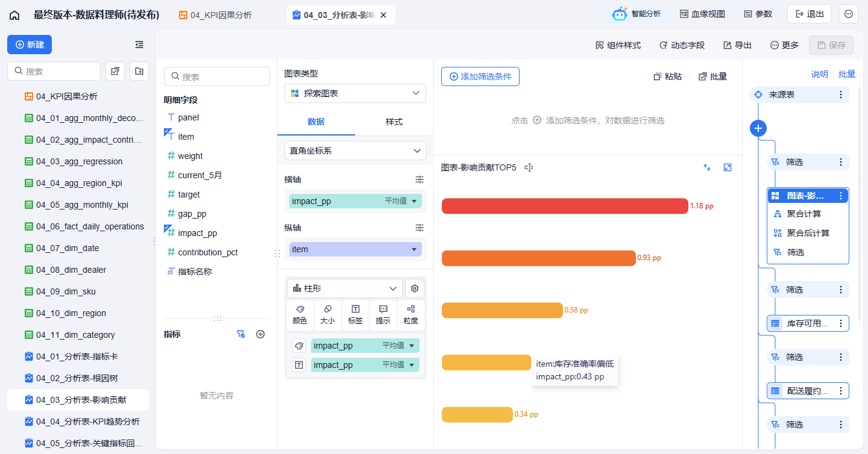The image size is (868, 454).
Task: Open 参数 settings
Action: (758, 14)
